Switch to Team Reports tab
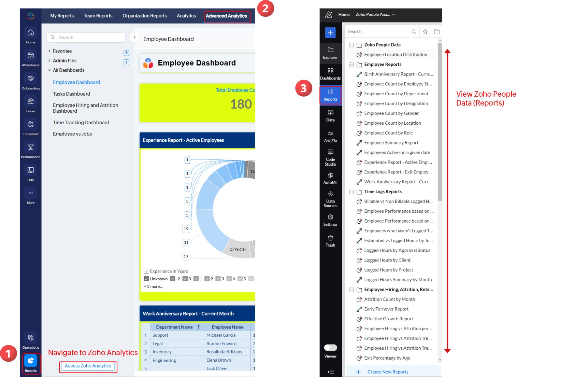This screenshot has height=377, width=588. click(x=98, y=16)
